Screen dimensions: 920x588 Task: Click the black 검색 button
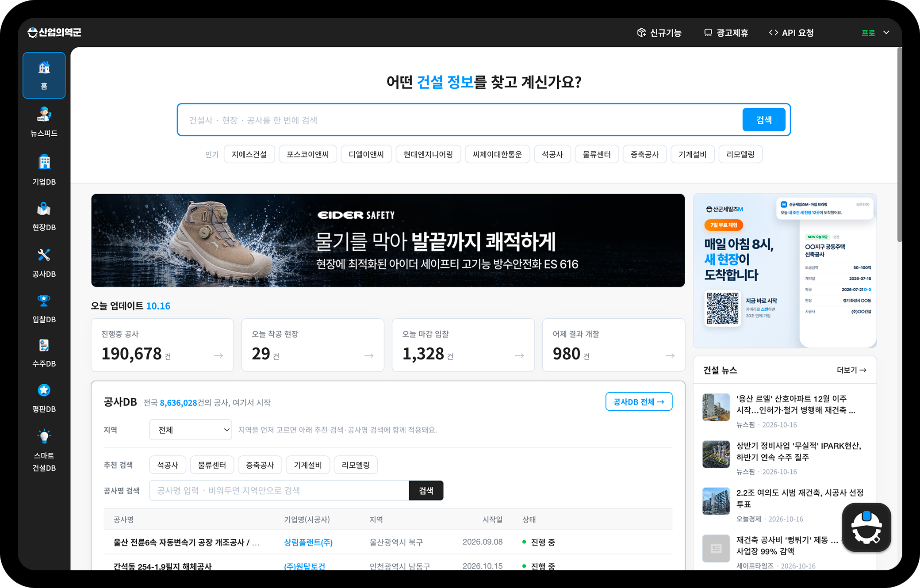[426, 490]
